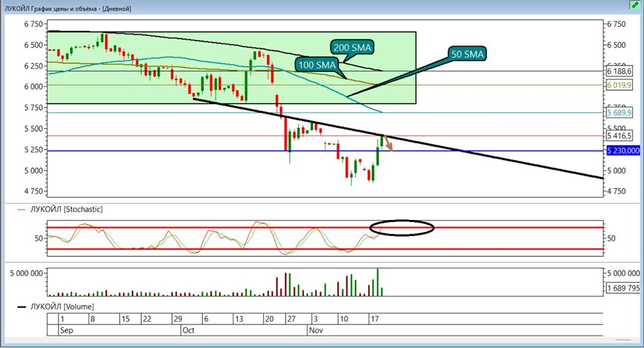
Task: Click the 4 750 label on left price axis
Action: point(33,191)
